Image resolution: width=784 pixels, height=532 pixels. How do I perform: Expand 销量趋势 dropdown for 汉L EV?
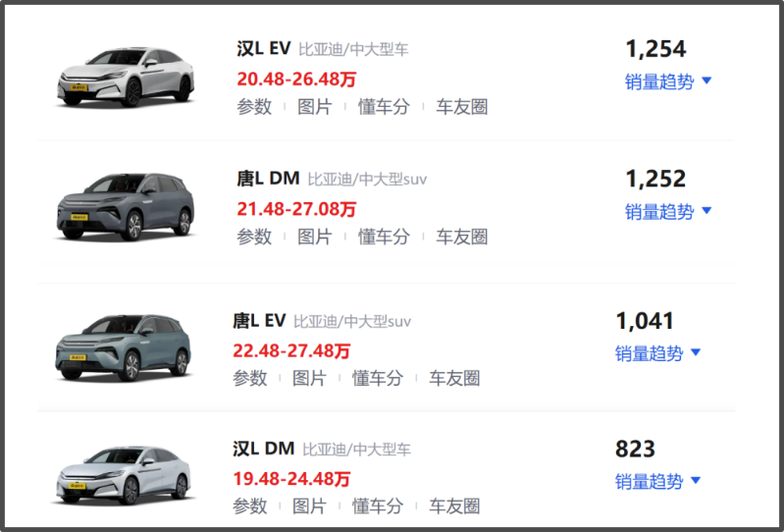point(668,81)
